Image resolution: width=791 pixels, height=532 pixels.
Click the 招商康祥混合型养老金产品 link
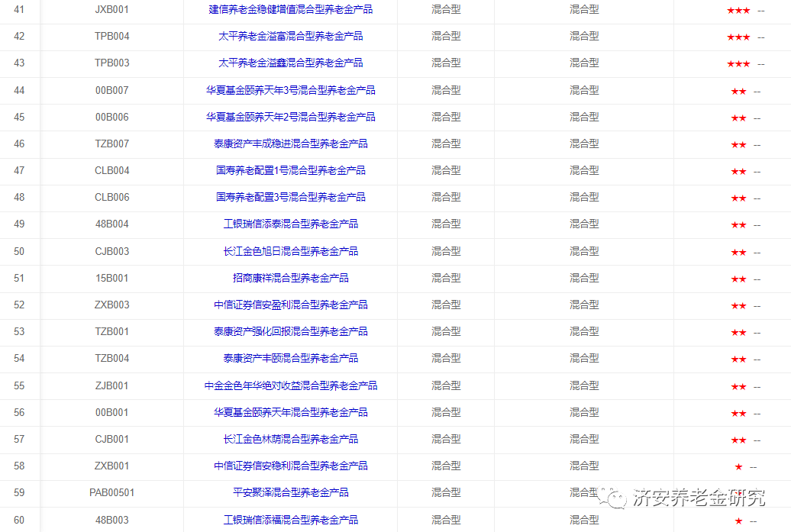click(x=291, y=278)
